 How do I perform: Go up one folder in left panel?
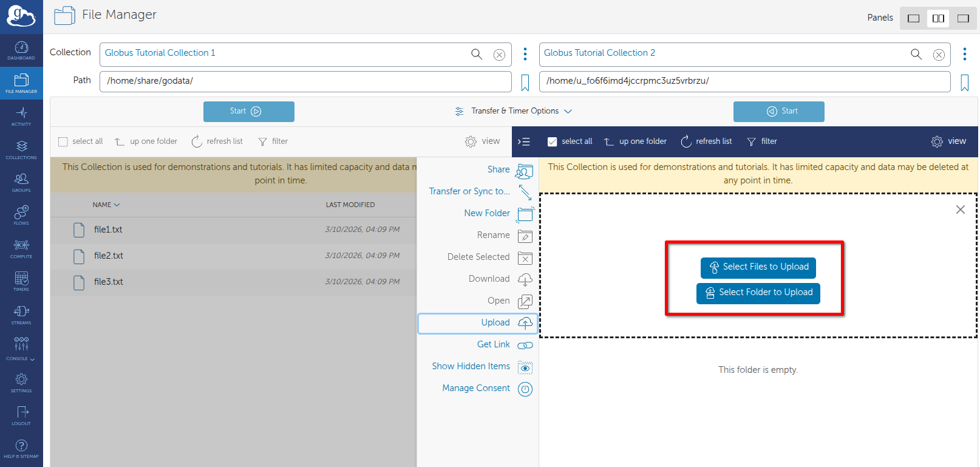[146, 141]
